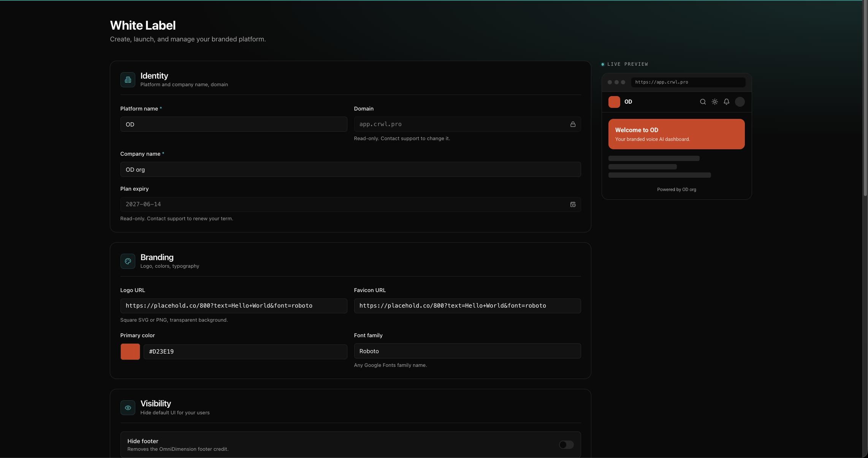Click the Welcome to OD banner in preview
Screen dimensions: 868x458
tap(676, 134)
